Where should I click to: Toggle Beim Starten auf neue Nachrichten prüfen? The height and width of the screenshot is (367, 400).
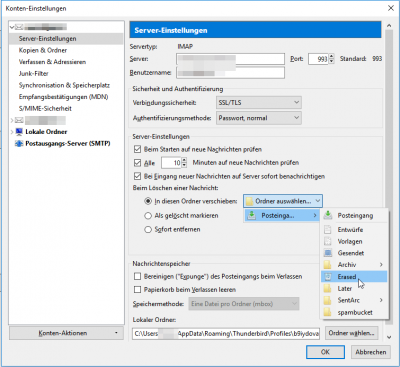pos(137,149)
